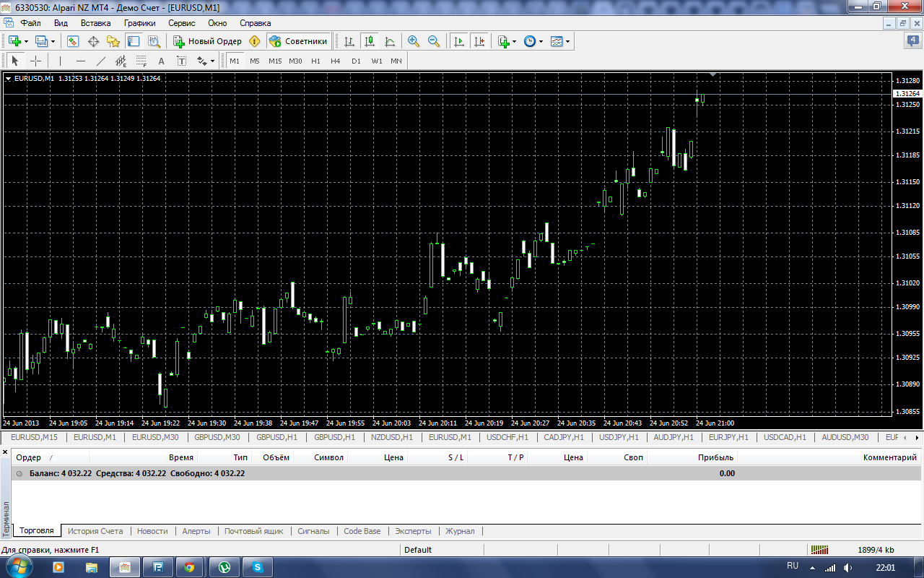The image size is (924, 578).
Task: Toggle the Terminal panel icon
Action: tap(134, 41)
